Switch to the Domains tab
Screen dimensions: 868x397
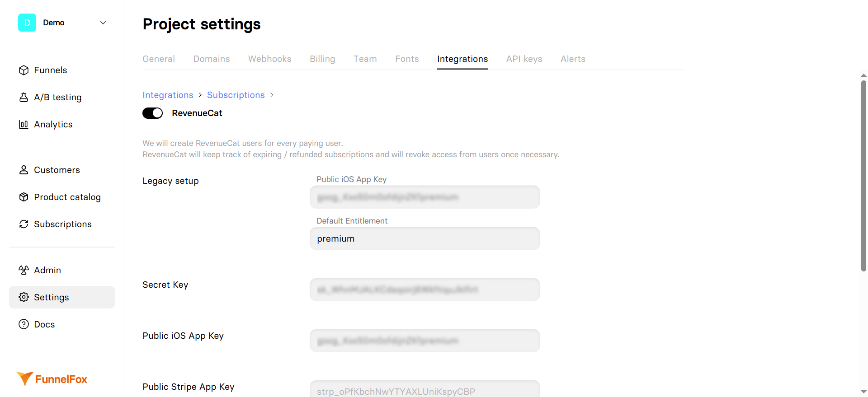[212, 59]
